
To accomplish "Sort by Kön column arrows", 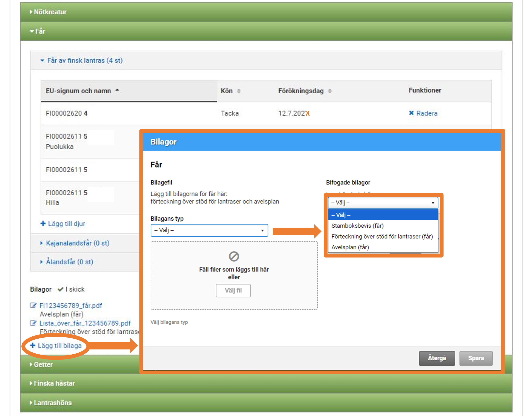I will 239,91.
